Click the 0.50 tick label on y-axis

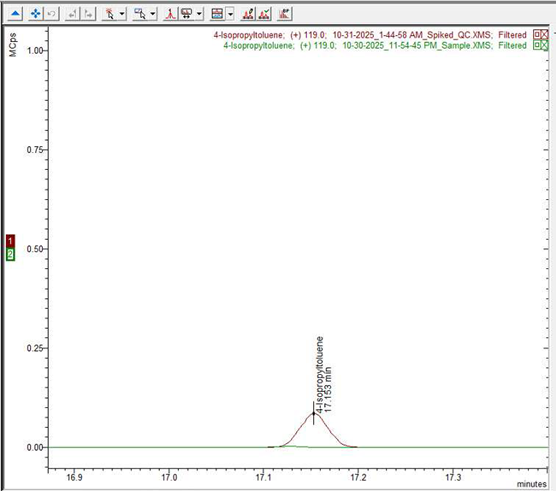tap(35, 249)
